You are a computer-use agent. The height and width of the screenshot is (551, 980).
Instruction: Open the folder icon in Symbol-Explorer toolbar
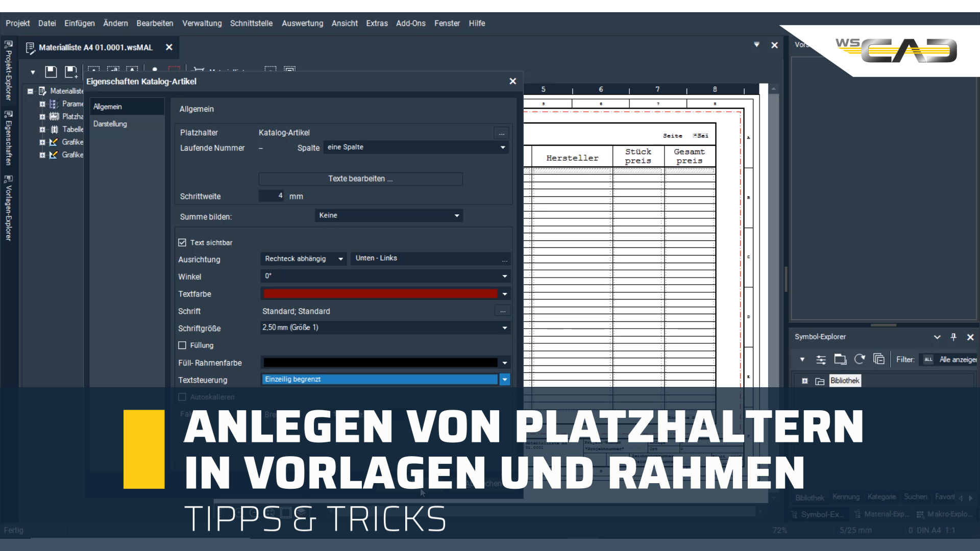click(x=840, y=359)
